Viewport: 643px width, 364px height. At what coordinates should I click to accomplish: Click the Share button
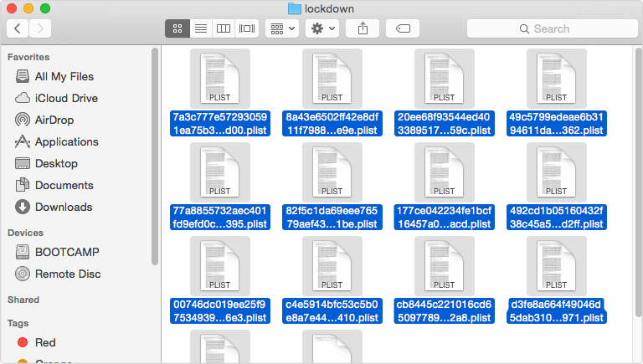(x=363, y=28)
